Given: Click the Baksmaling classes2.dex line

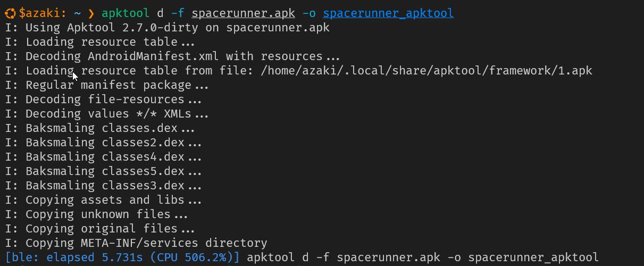Looking at the screenshot, I should point(103,143).
